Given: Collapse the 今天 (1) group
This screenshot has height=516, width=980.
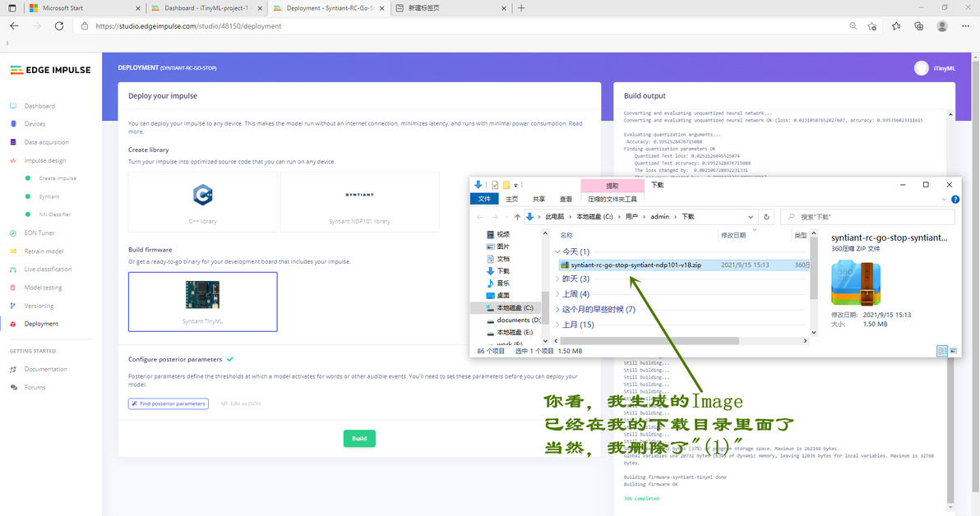Looking at the screenshot, I should pyautogui.click(x=557, y=251).
